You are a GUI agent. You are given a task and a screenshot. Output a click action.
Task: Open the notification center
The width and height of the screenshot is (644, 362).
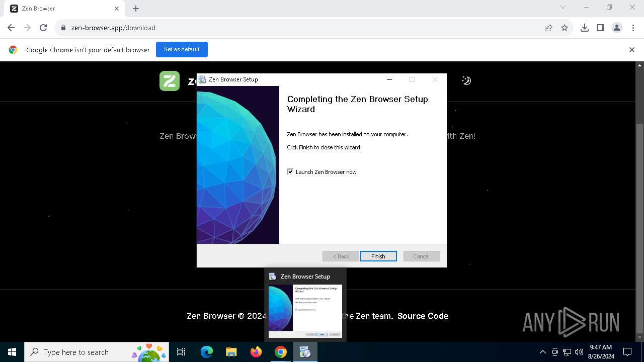coord(627,352)
